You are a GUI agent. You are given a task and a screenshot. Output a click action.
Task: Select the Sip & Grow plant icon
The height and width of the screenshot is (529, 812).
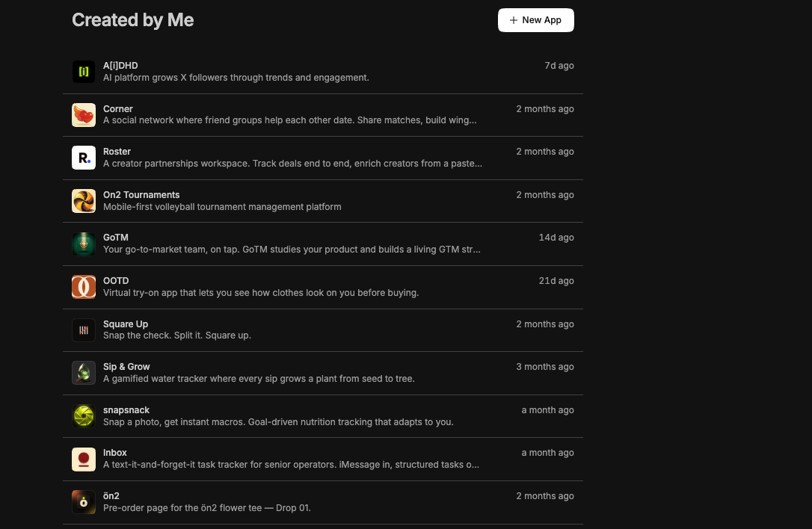click(x=84, y=373)
